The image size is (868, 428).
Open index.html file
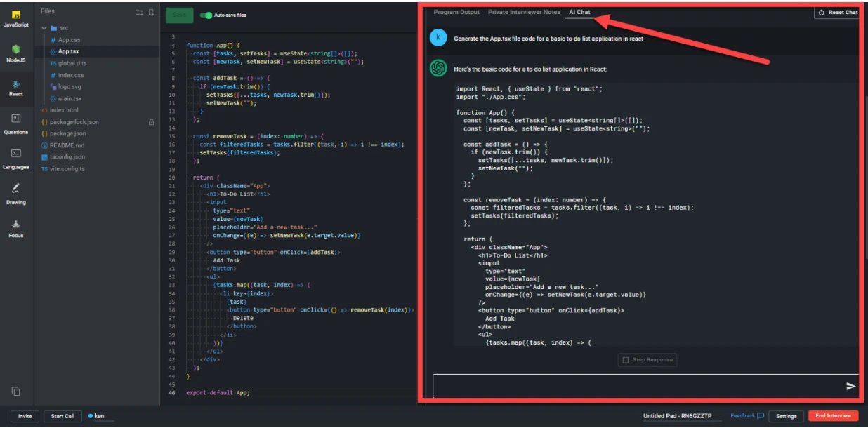tap(60, 110)
